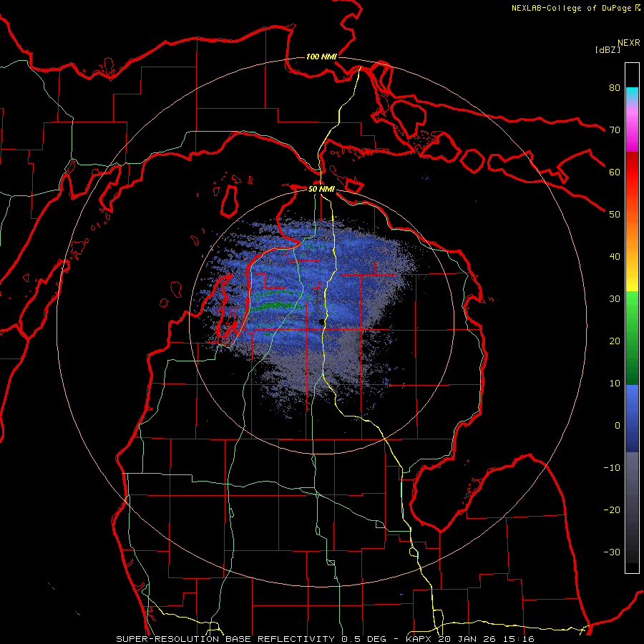The image size is (644, 644).
Task: Click the -10 value on the dBZ scale
Action: (612, 468)
